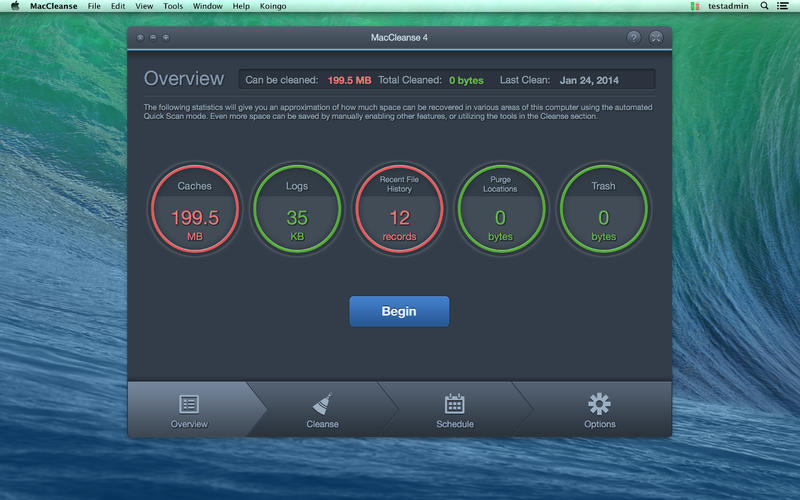Open the Help menu
Image resolution: width=800 pixels, height=500 pixels.
241,6
